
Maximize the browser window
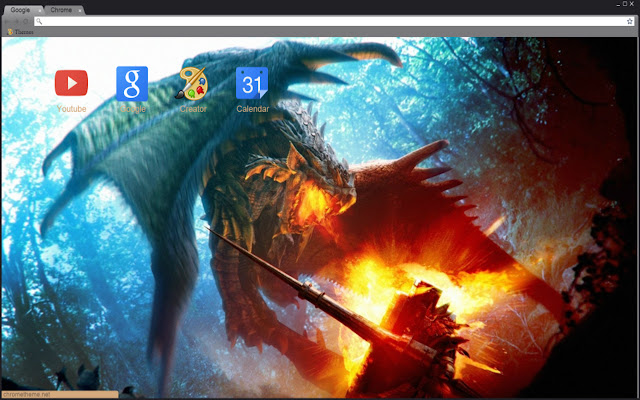click(625, 4)
